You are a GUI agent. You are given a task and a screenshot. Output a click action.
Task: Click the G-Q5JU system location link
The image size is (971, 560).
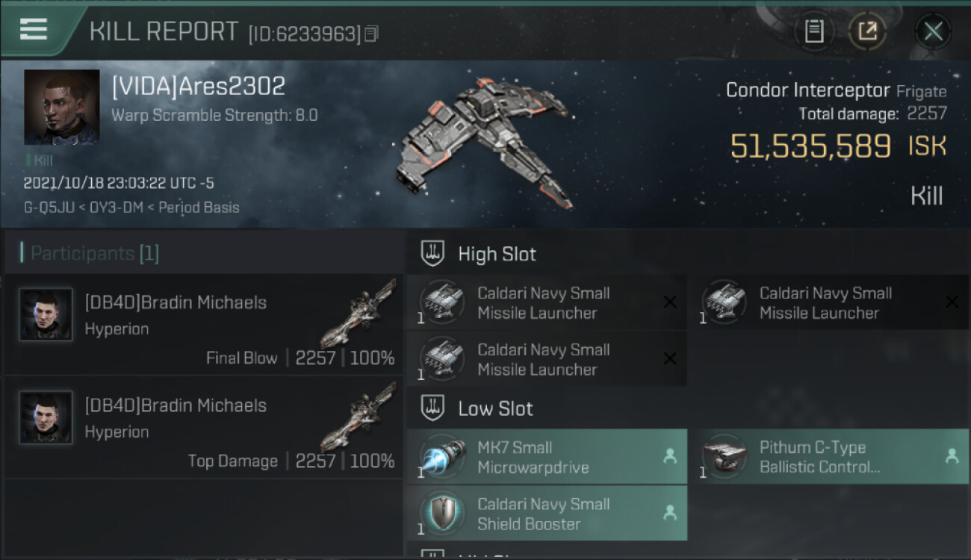[50, 208]
